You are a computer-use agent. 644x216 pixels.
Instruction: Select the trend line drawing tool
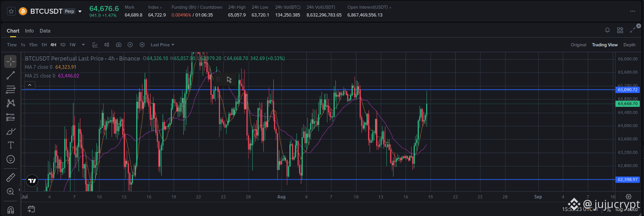[x=11, y=75]
